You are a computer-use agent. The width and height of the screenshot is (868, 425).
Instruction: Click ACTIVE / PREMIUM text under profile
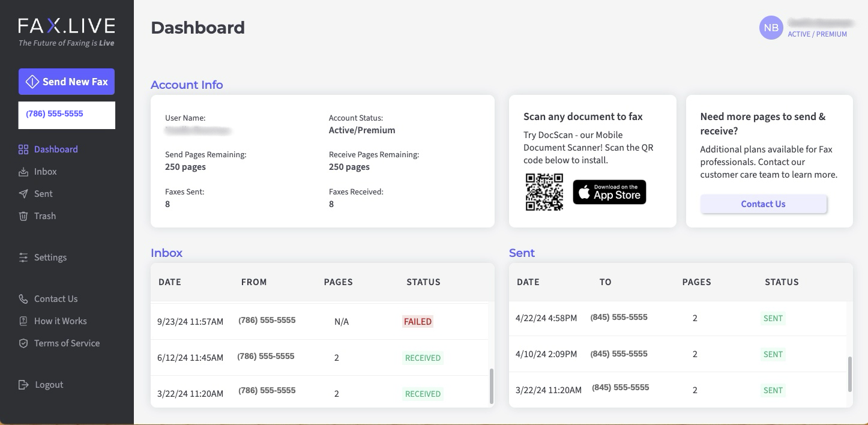click(817, 34)
